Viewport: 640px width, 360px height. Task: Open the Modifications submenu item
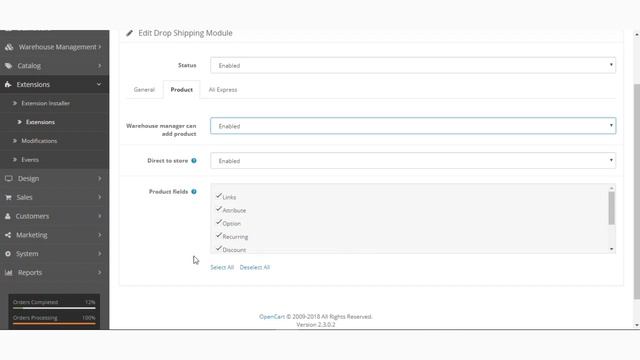pyautogui.click(x=39, y=141)
